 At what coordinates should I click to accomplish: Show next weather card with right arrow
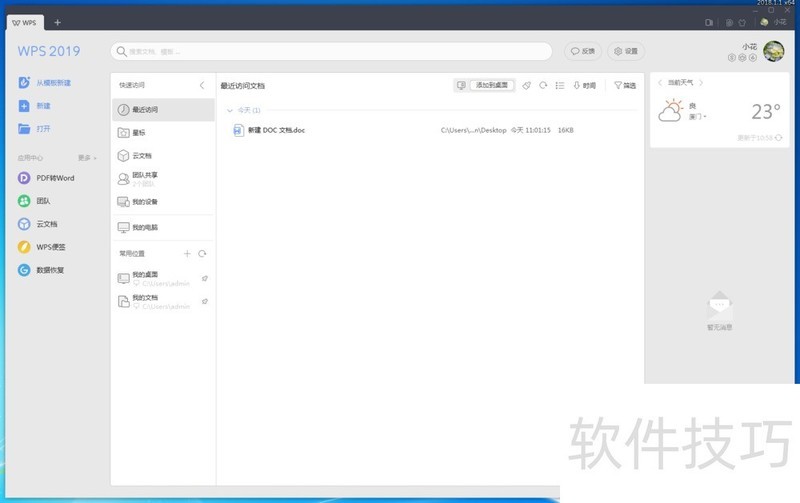click(x=702, y=82)
